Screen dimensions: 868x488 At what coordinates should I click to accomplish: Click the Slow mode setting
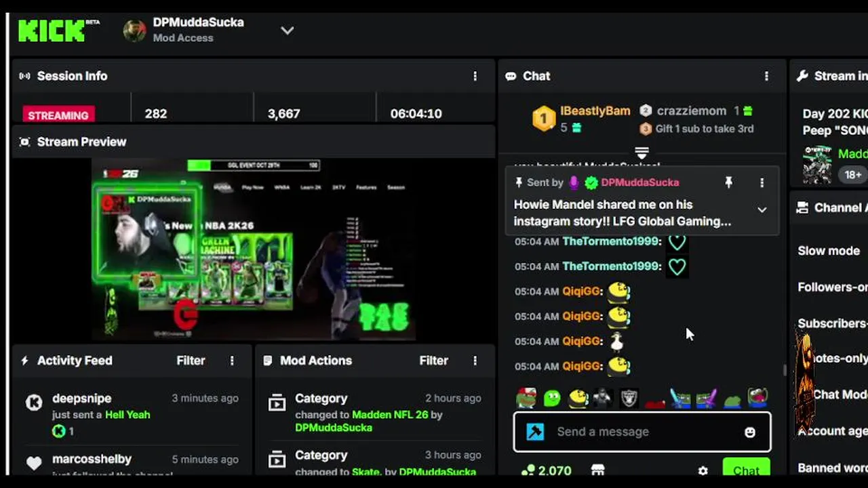pos(829,251)
